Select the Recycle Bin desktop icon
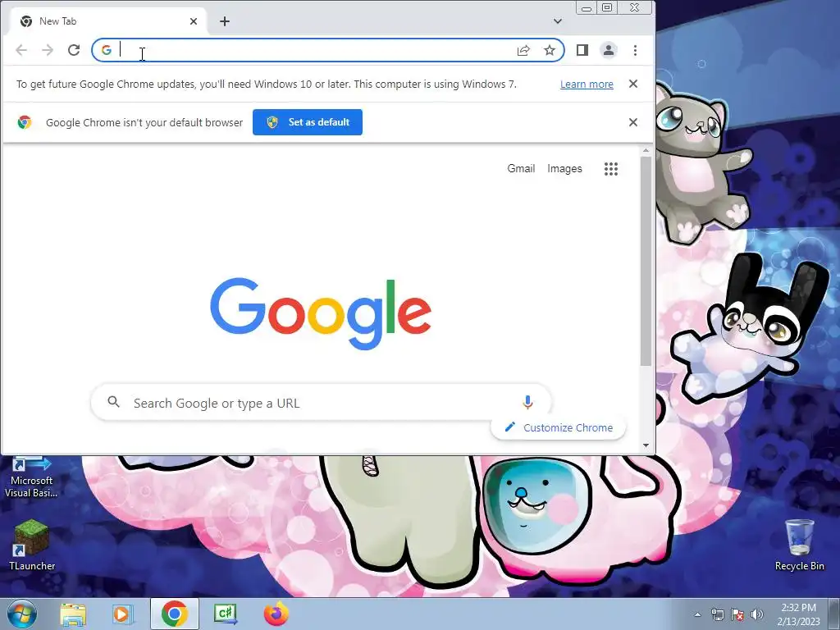Image resolution: width=840 pixels, height=630 pixels. pos(799,545)
